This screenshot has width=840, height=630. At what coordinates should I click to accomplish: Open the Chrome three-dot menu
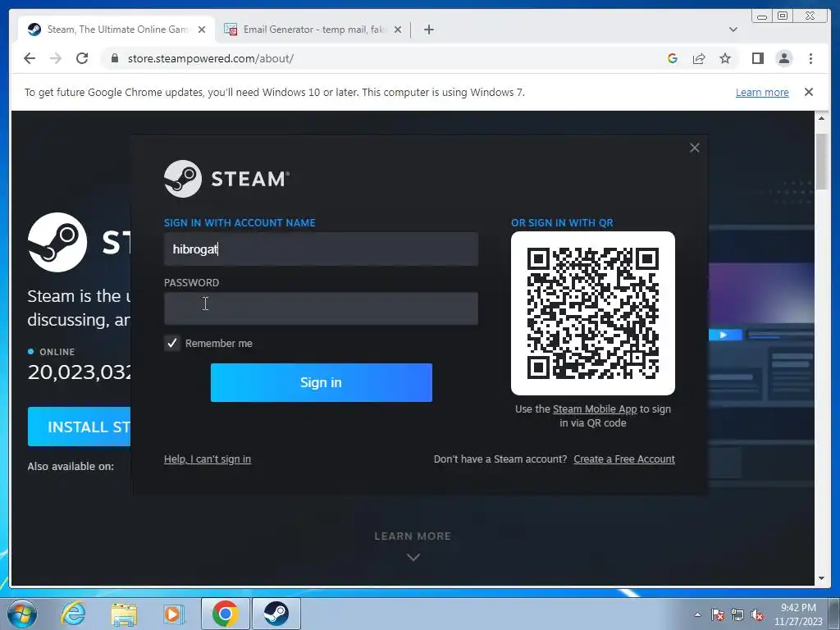coord(810,58)
